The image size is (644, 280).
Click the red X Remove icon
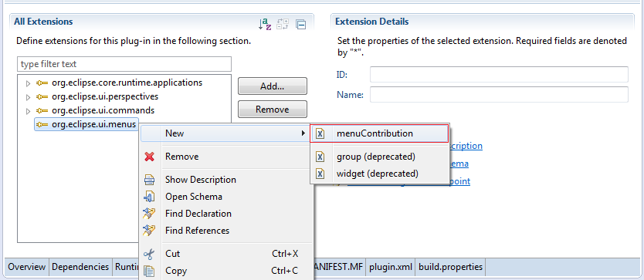click(x=150, y=157)
